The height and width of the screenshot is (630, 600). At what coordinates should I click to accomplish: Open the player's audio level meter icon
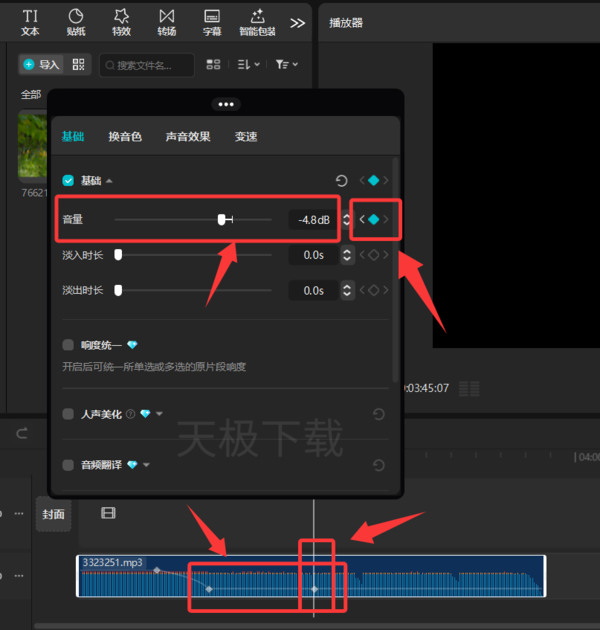point(469,389)
